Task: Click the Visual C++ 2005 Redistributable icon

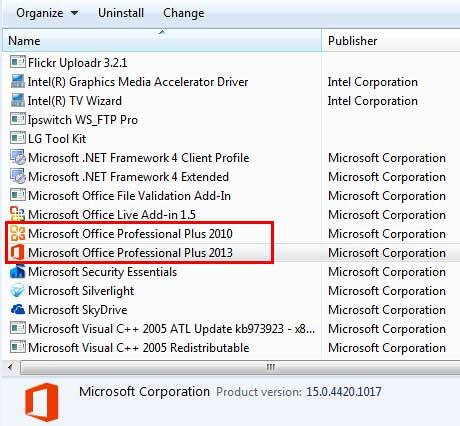Action: pyautogui.click(x=18, y=347)
